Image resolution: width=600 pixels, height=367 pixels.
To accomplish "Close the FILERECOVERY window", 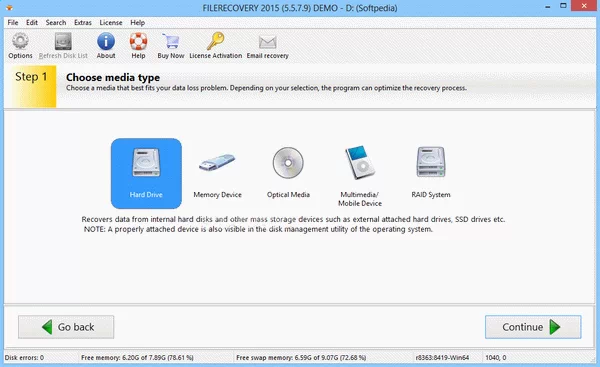I will pyautogui.click(x=584, y=6).
